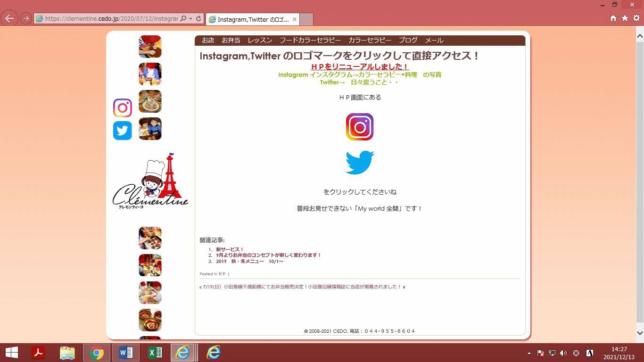Open fourth thumbnail below Clementine logo

[150, 320]
